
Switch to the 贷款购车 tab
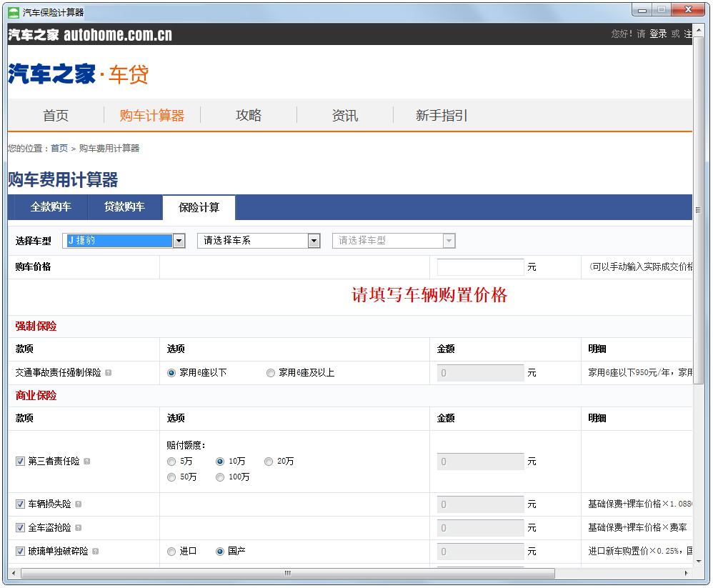124,207
